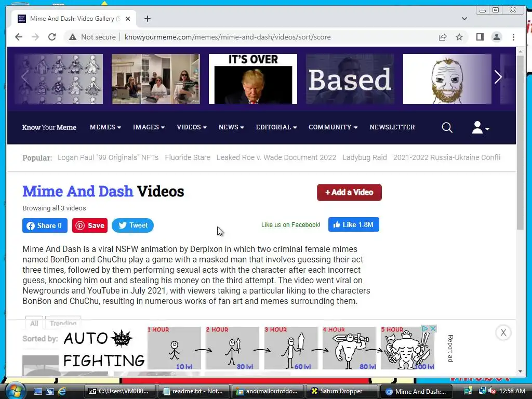Open the Chrome profile avatar
The width and height of the screenshot is (532, 399).
pyautogui.click(x=496, y=37)
